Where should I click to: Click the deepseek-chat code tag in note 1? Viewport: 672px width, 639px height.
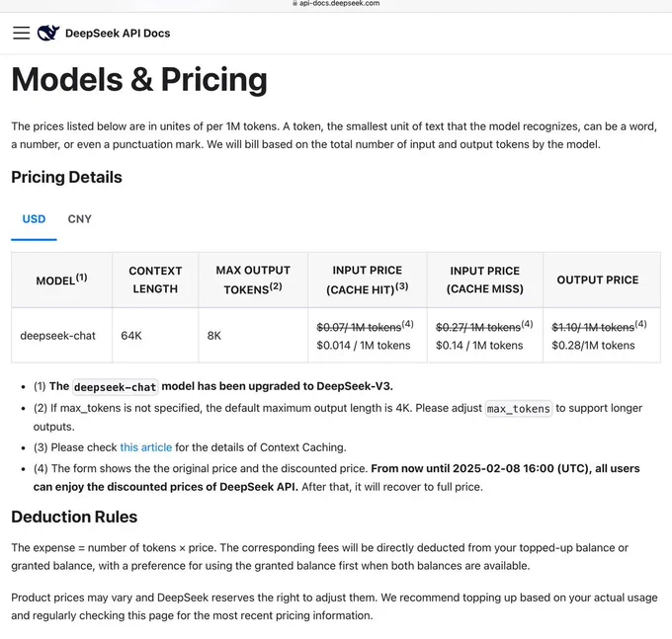[x=115, y=387]
